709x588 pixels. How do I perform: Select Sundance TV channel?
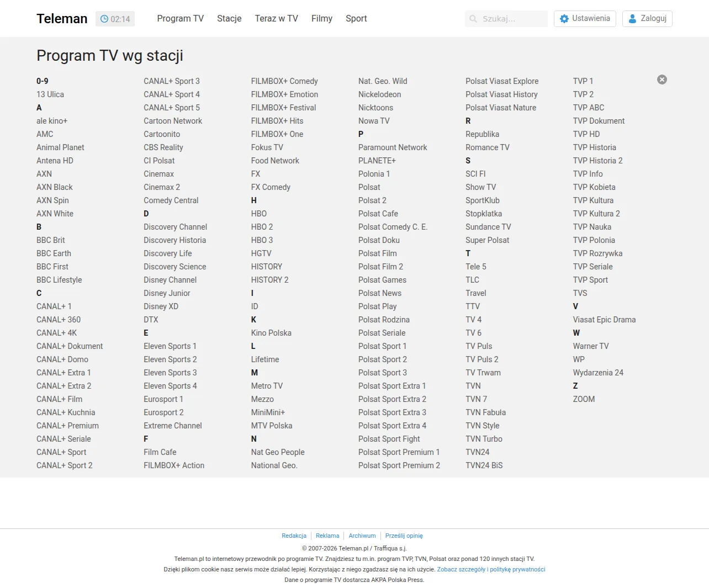tap(488, 227)
